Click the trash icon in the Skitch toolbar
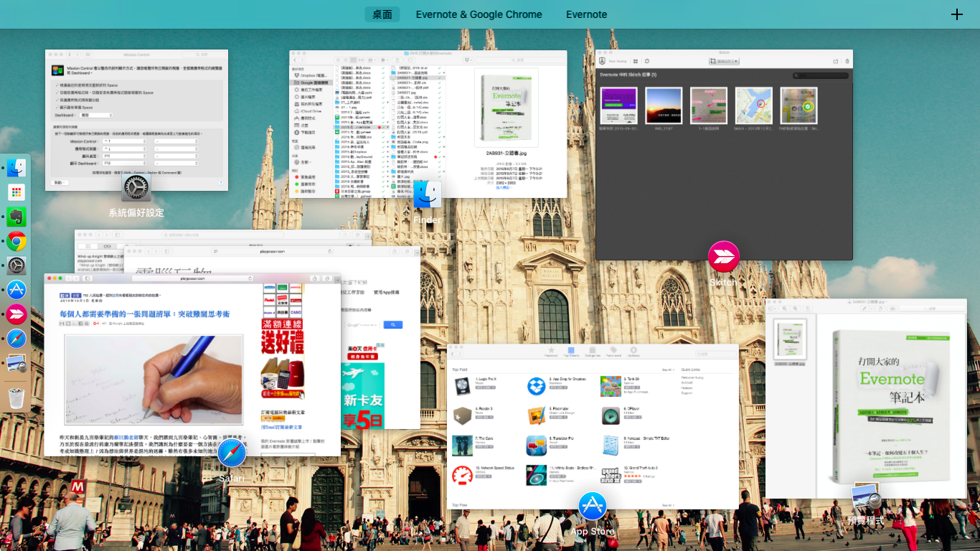980x551 pixels. [847, 62]
